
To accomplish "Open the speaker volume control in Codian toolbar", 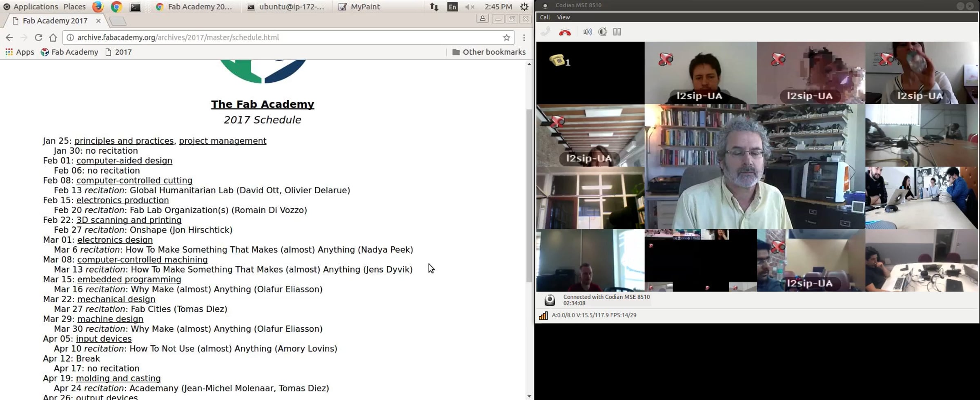I will 587,32.
